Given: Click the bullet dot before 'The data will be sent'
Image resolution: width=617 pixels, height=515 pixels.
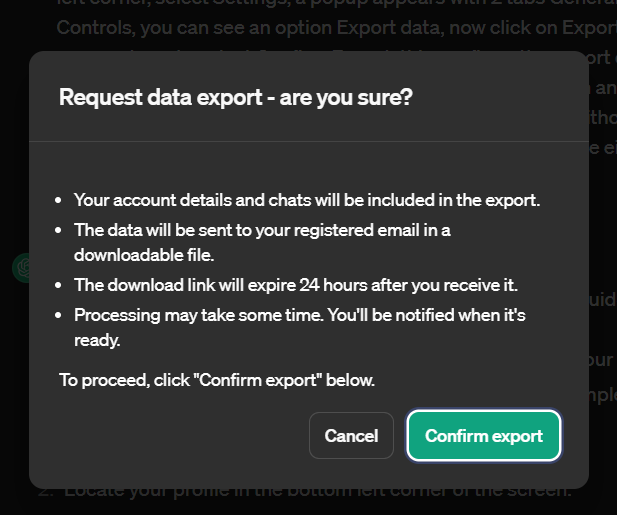Looking at the screenshot, I should tap(58, 230).
